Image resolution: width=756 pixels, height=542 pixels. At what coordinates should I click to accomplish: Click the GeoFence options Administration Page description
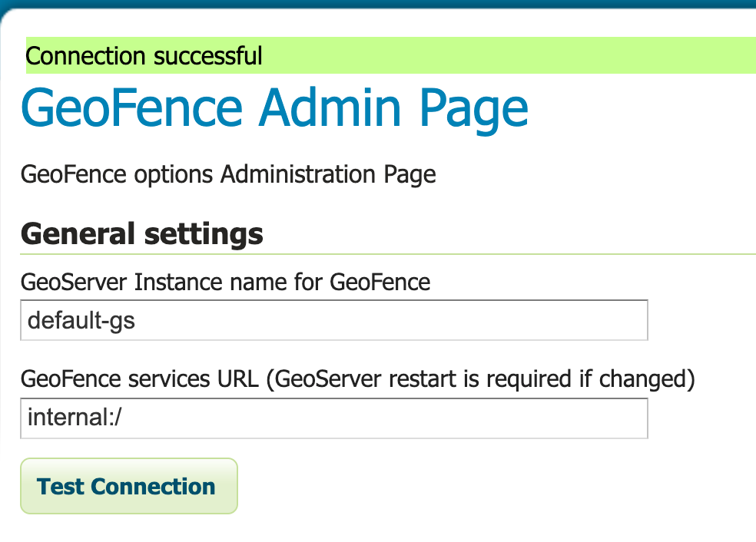coord(228,174)
